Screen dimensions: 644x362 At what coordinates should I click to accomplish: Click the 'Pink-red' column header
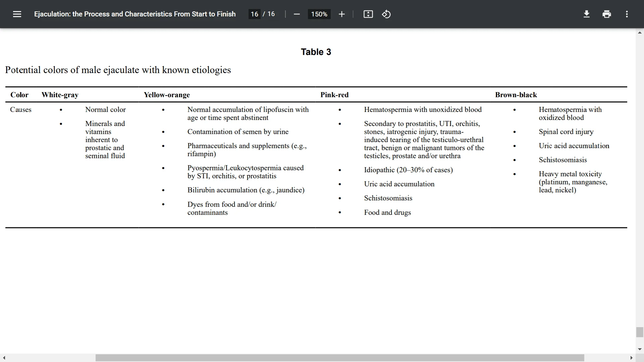(334, 95)
